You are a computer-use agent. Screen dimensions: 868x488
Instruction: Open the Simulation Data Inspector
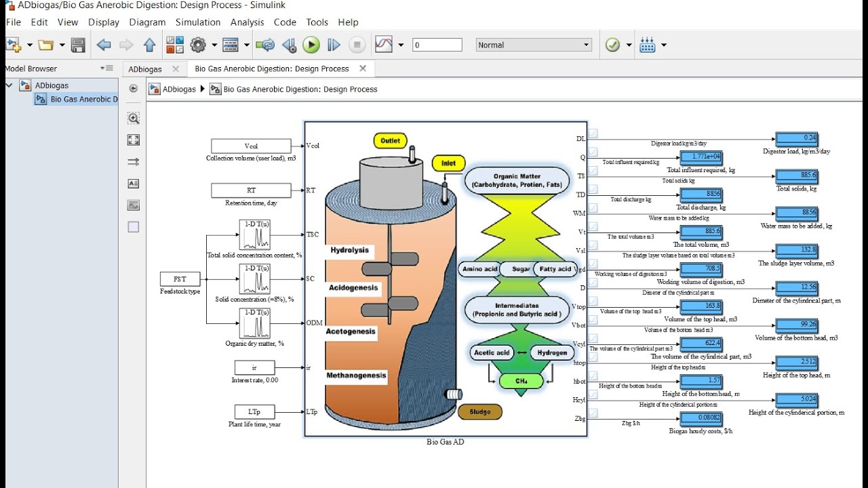coord(384,45)
